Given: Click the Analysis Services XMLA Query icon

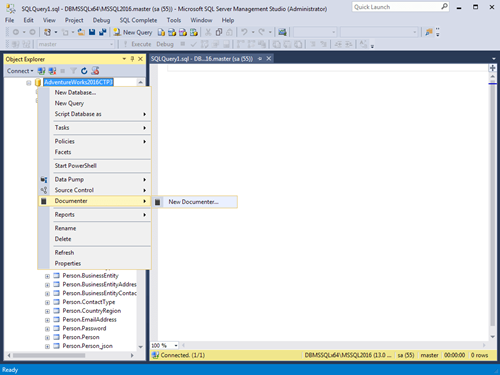Looking at the screenshot, I should point(194,32).
